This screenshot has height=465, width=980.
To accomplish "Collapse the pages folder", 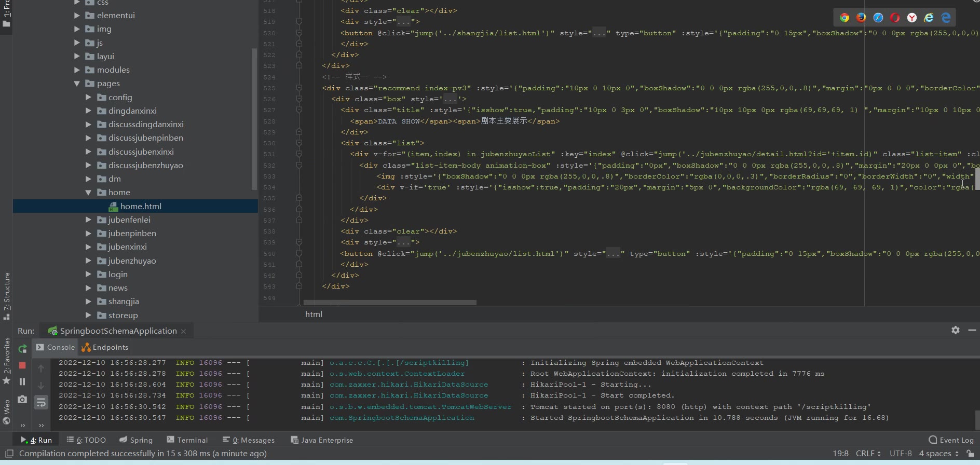I will (x=77, y=84).
